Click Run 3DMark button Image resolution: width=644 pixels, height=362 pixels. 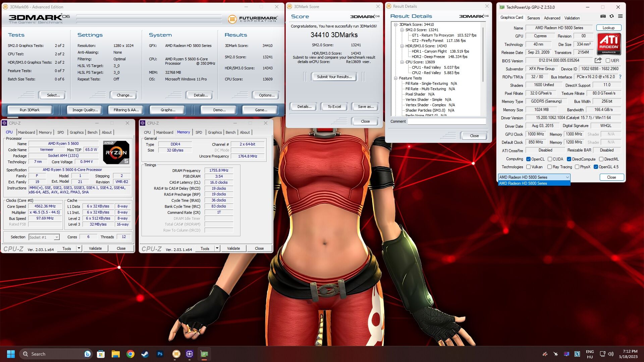click(x=30, y=110)
